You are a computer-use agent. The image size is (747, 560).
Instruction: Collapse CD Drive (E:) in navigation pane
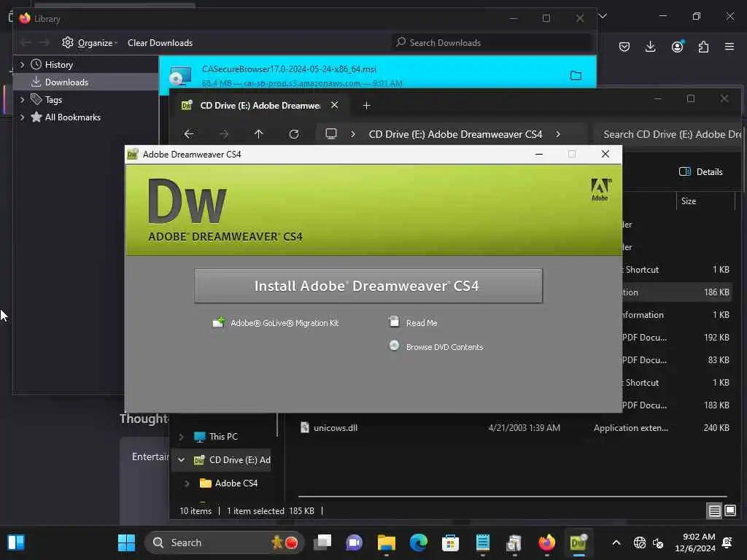pos(181,460)
